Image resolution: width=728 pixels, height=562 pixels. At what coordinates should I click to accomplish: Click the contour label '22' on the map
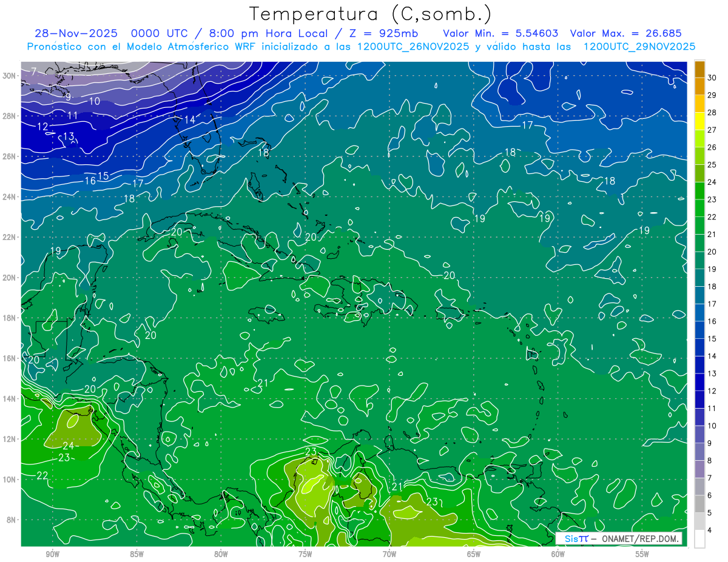(42, 475)
